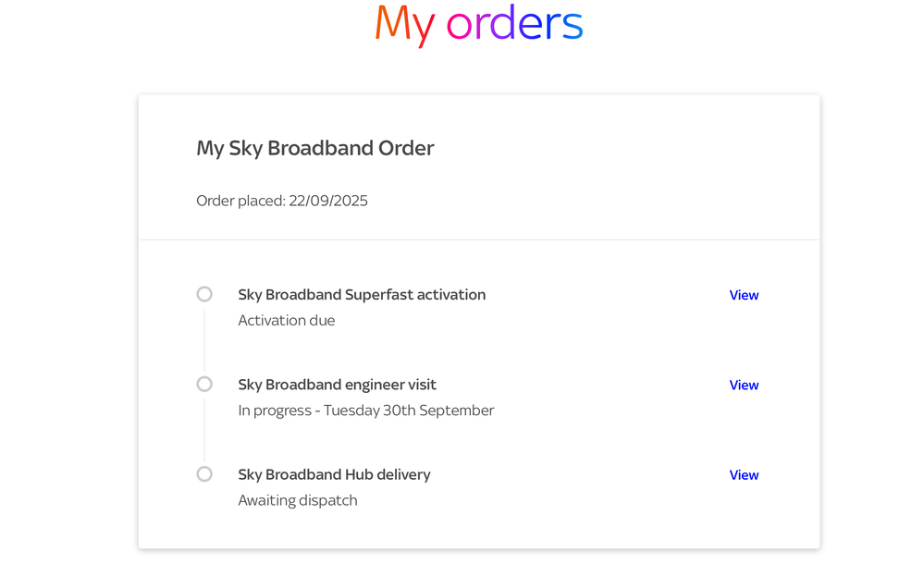Screen dimensions: 924x564
Task: Click the "Order placed:" label
Action: (240, 201)
